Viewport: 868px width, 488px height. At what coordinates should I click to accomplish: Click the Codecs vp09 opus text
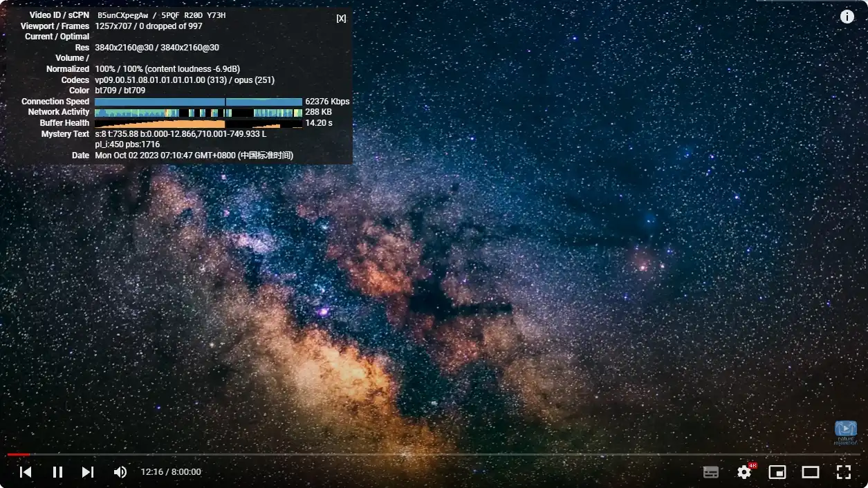click(185, 80)
